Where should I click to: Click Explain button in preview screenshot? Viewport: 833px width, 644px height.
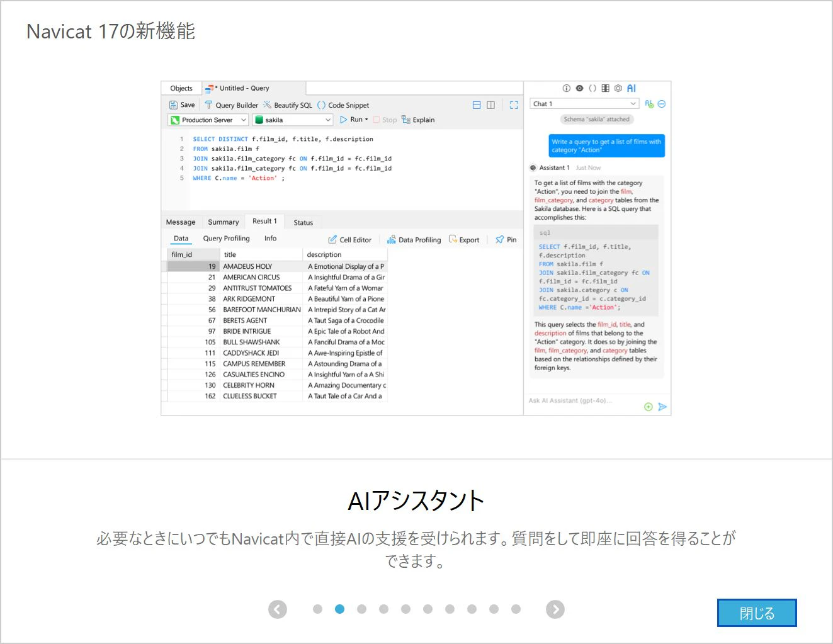pos(418,120)
